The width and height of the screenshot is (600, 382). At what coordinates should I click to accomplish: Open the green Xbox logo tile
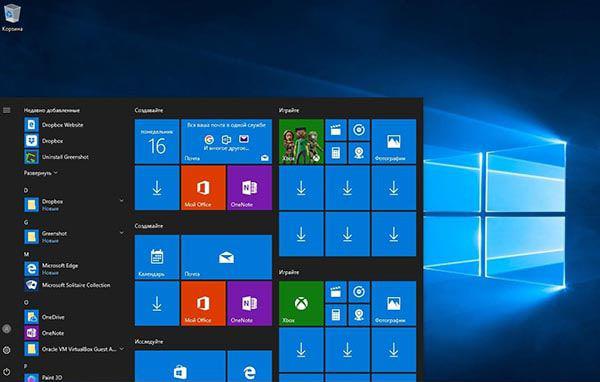(x=301, y=304)
